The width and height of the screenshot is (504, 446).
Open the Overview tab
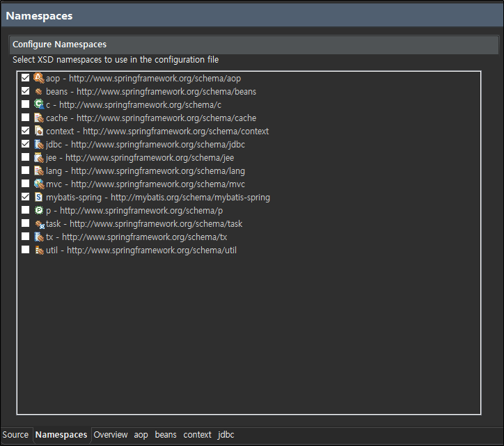point(111,435)
